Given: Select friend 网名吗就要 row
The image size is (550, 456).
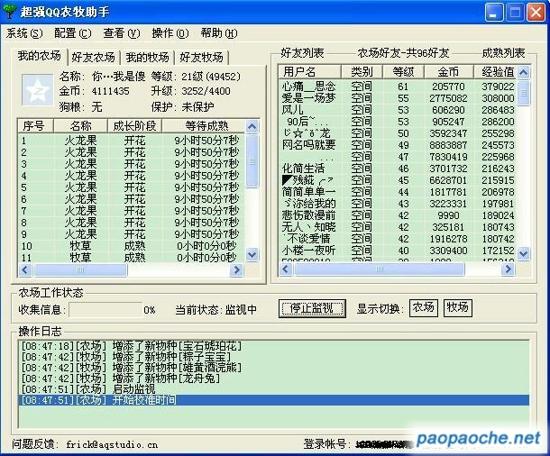Looking at the screenshot, I should [x=398, y=145].
